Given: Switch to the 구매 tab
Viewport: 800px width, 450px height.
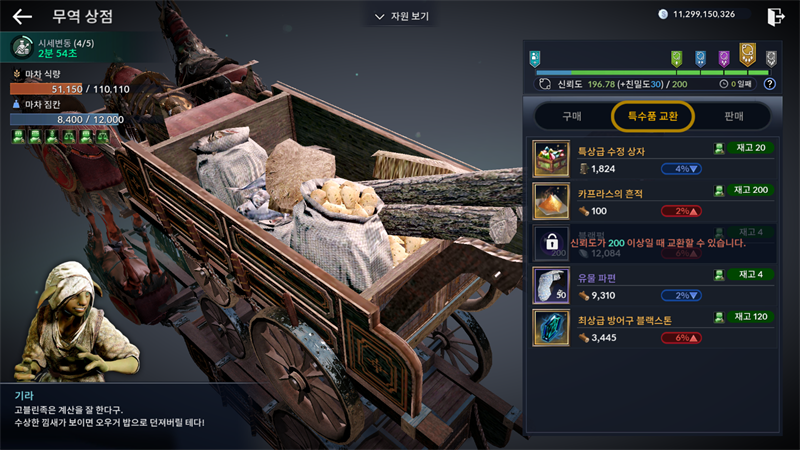Looking at the screenshot, I should (572, 116).
